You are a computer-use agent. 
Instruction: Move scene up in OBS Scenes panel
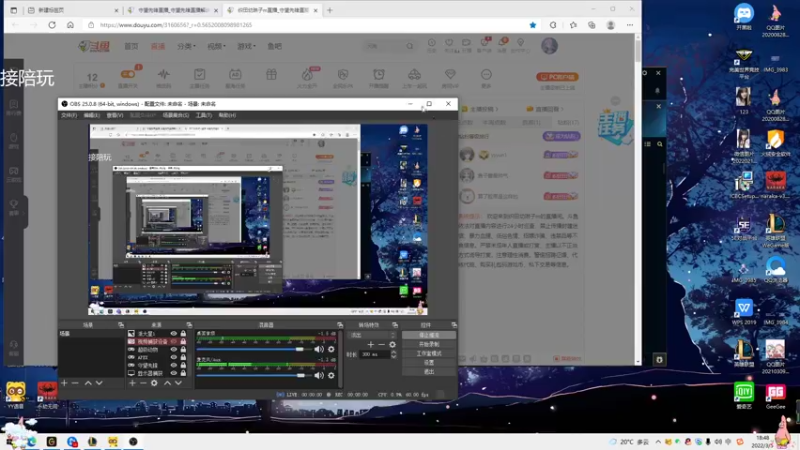[88, 383]
